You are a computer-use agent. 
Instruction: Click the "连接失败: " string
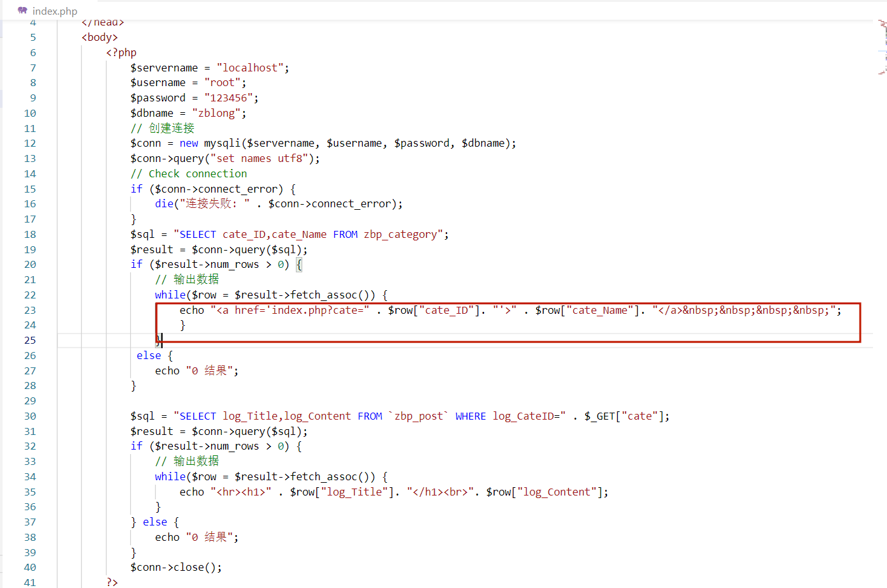(x=214, y=204)
